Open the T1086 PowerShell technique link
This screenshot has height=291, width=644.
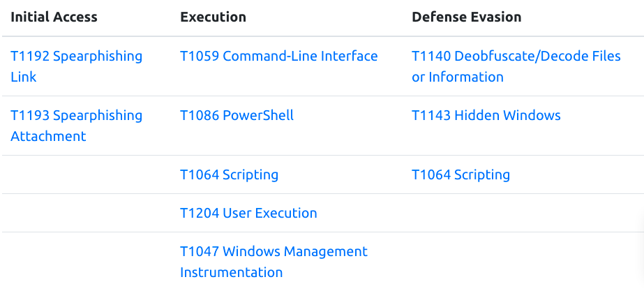point(237,116)
